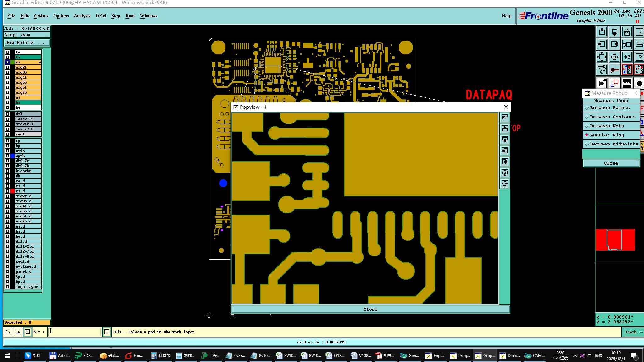
Task: Open the display options wrench palette icon
Action: 602,69
